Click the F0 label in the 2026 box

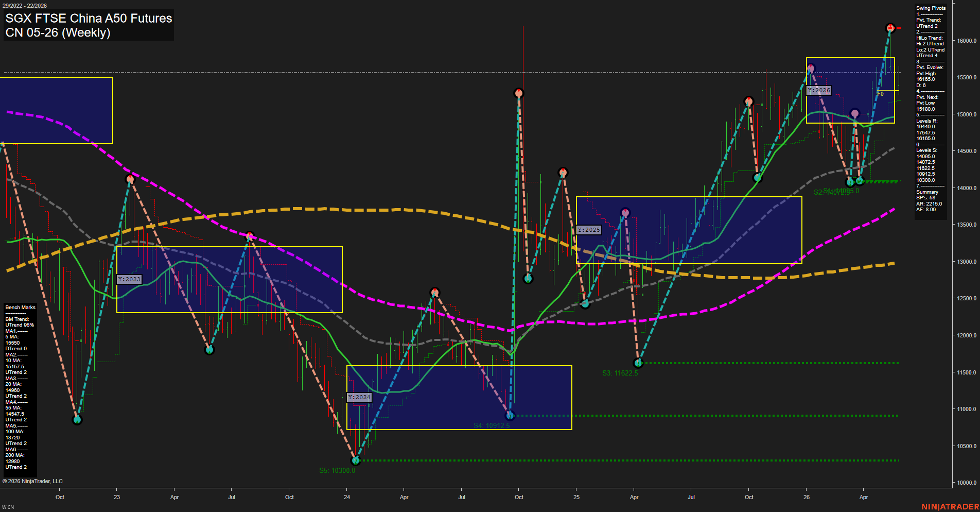[880, 94]
